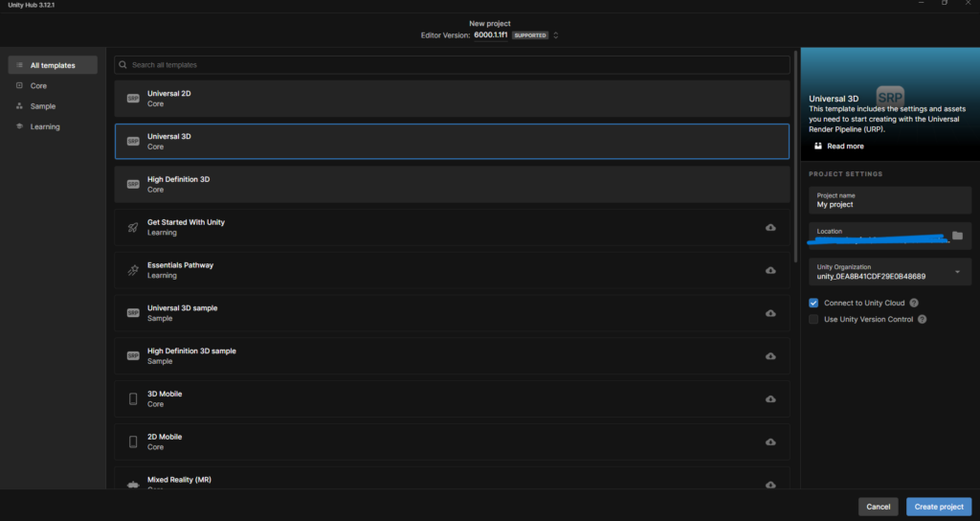This screenshot has width=980, height=521.
Task: Pick the 2D Mobile template
Action: point(452,442)
